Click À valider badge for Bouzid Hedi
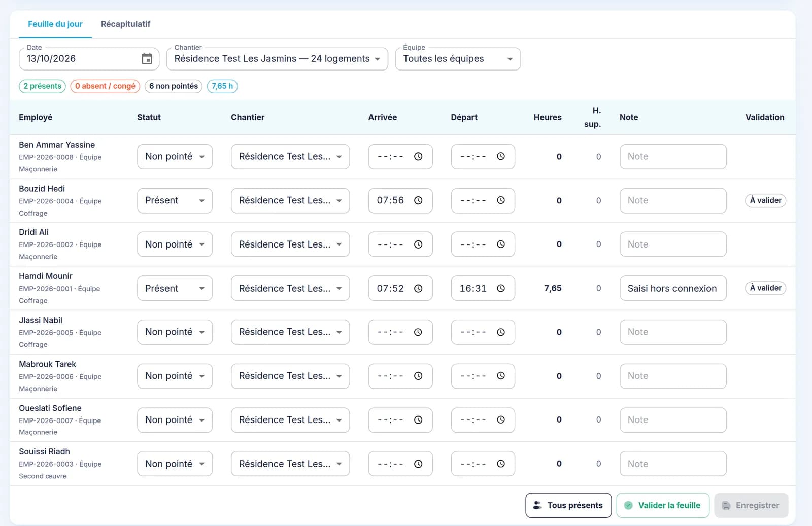The width and height of the screenshot is (812, 526). click(766, 200)
